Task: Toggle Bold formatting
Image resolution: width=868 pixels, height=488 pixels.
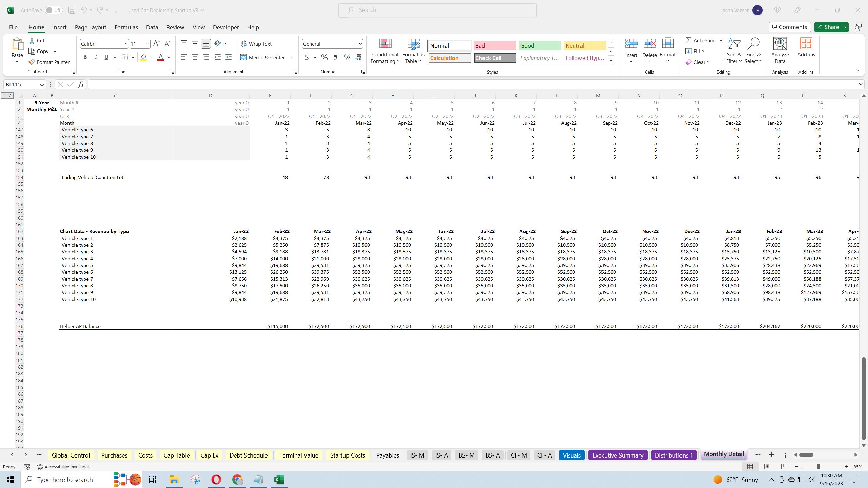Action: (85, 57)
